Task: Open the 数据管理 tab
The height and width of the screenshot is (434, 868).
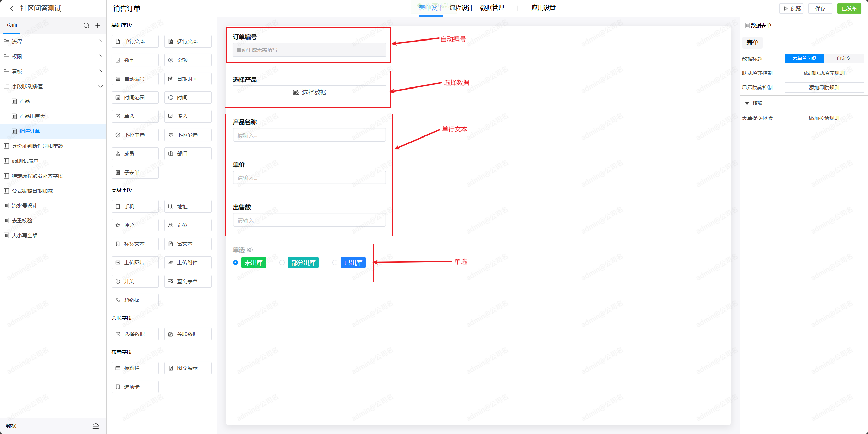Action: (492, 8)
